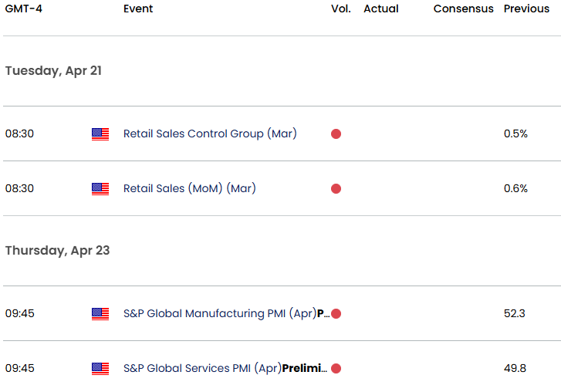Click red volatility dot for Retail Sales (MoM)

click(x=336, y=188)
